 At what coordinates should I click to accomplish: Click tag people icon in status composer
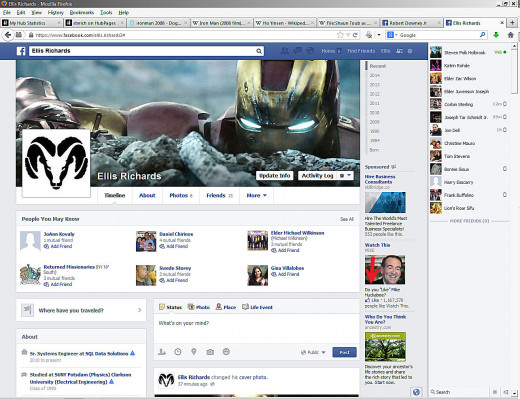point(162,352)
